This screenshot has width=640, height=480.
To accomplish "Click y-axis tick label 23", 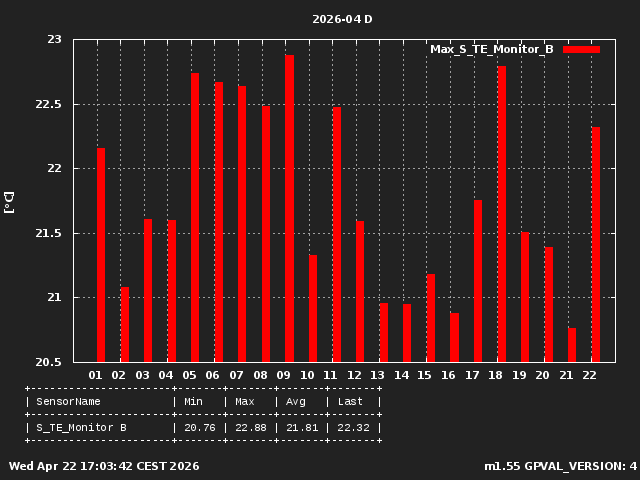I will 54,39.
